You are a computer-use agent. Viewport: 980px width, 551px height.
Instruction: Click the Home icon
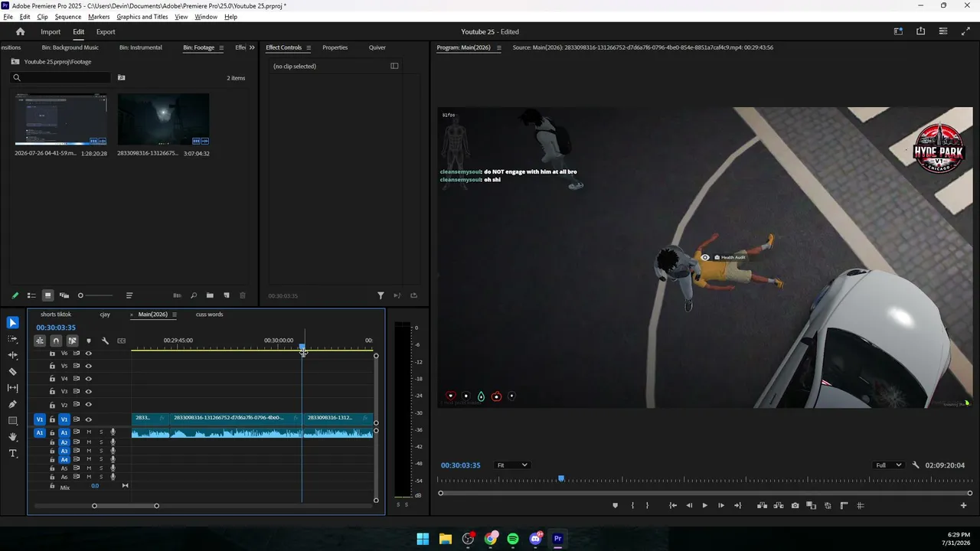21,31
